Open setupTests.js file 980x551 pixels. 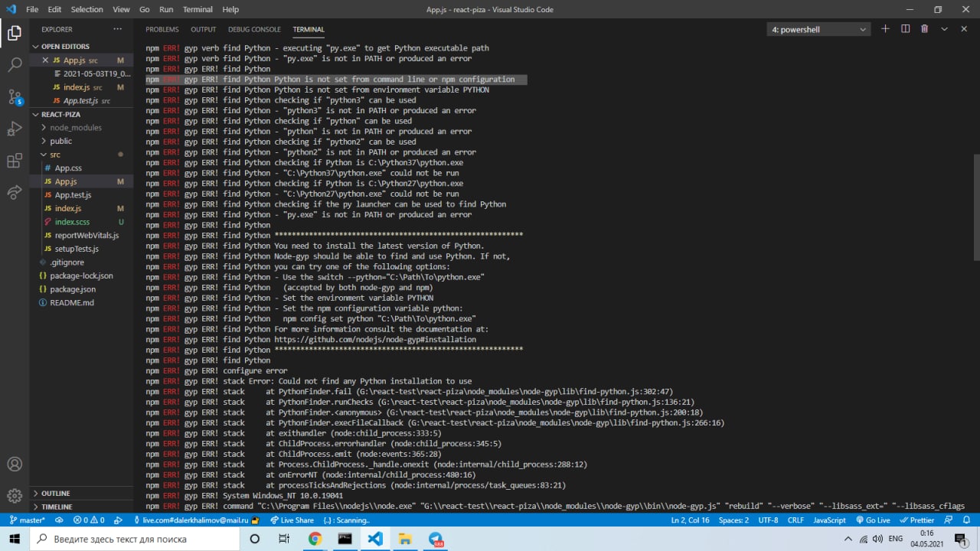click(81, 249)
